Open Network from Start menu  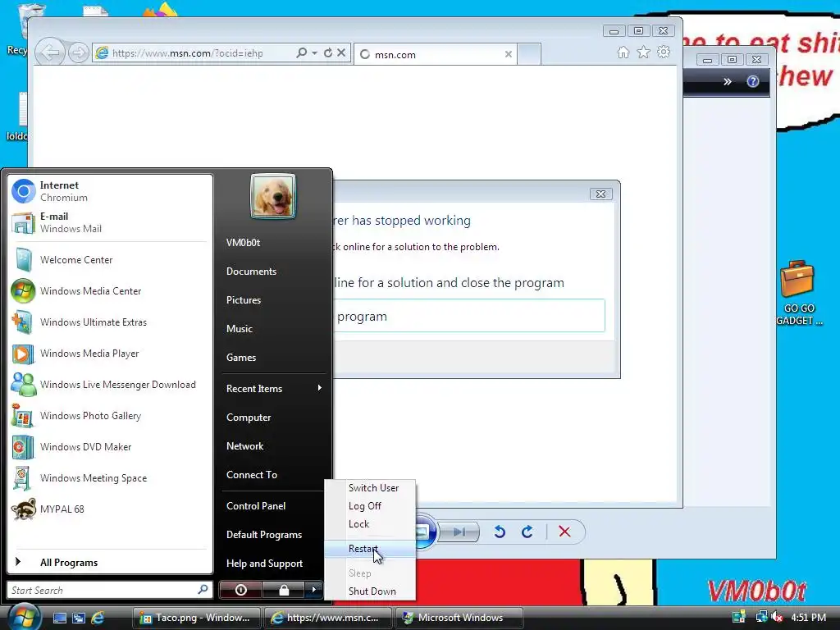(244, 446)
